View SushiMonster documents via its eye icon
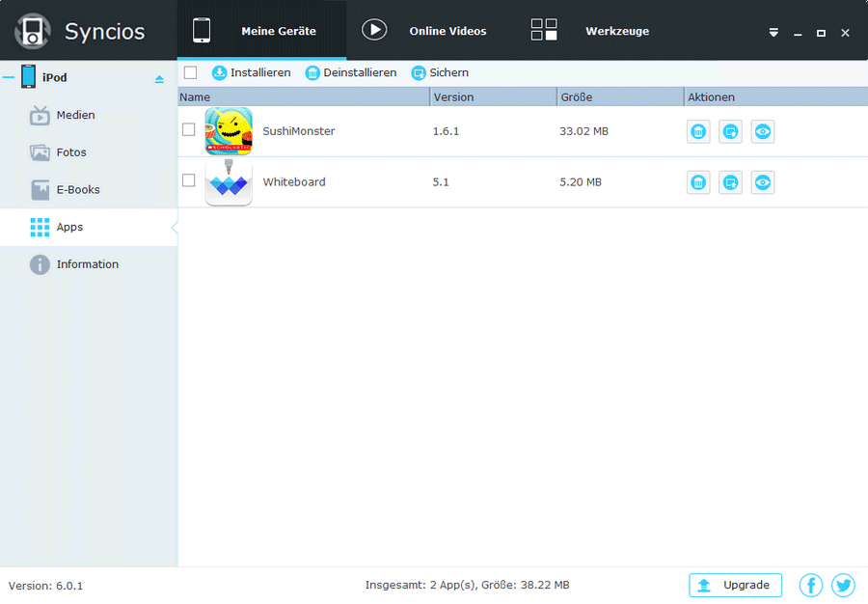The width and height of the screenshot is (868, 604). pos(763,132)
